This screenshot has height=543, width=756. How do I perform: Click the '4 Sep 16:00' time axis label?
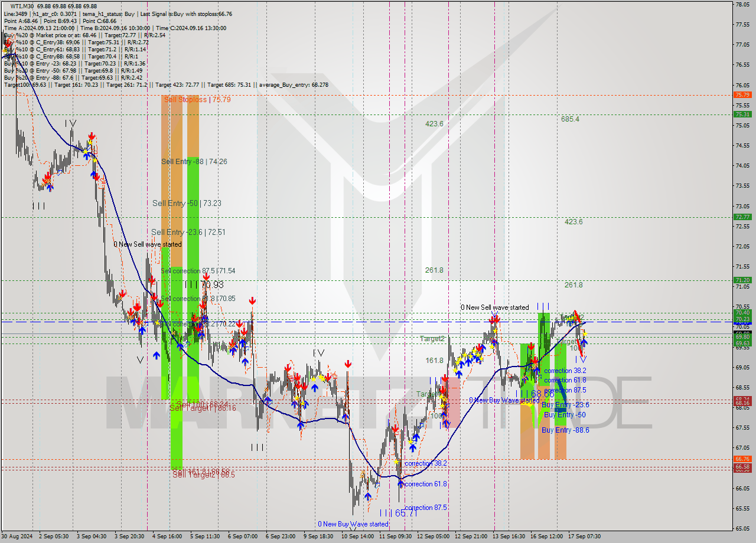[168, 537]
